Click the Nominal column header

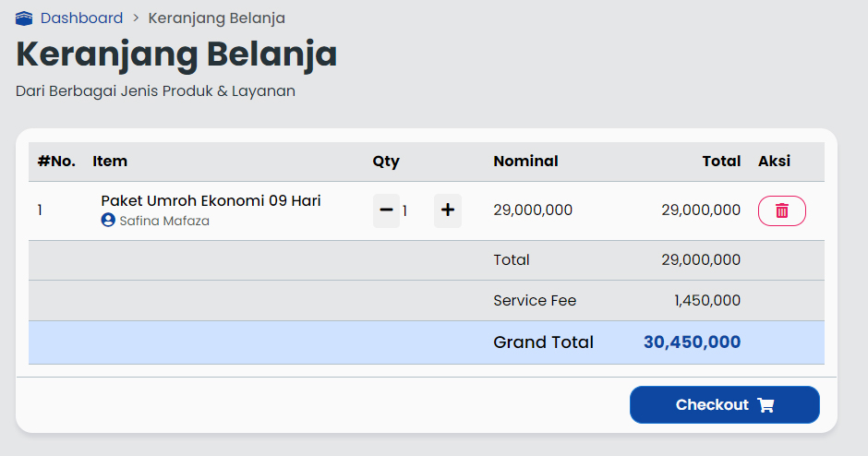click(525, 162)
